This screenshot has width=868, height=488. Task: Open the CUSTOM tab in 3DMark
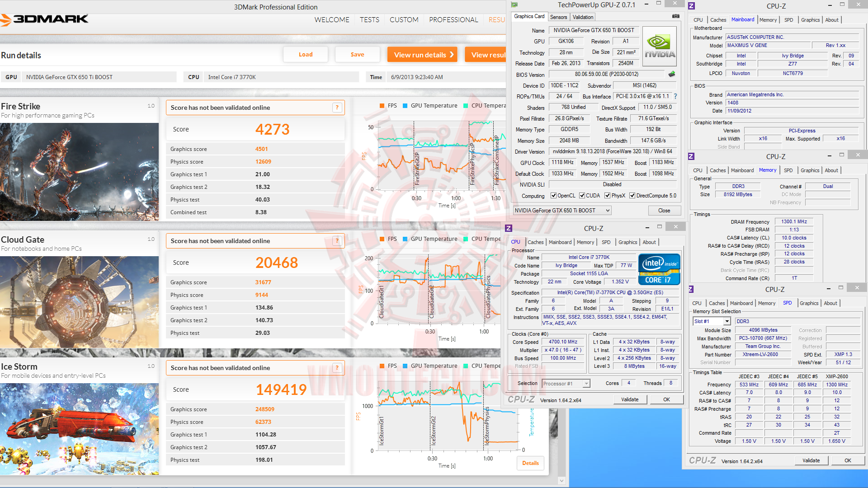(x=404, y=20)
